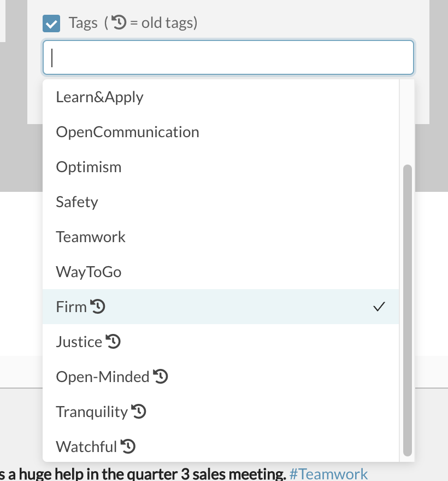Select the Safety tag option
The width and height of the screenshot is (448, 481).
tap(221, 202)
